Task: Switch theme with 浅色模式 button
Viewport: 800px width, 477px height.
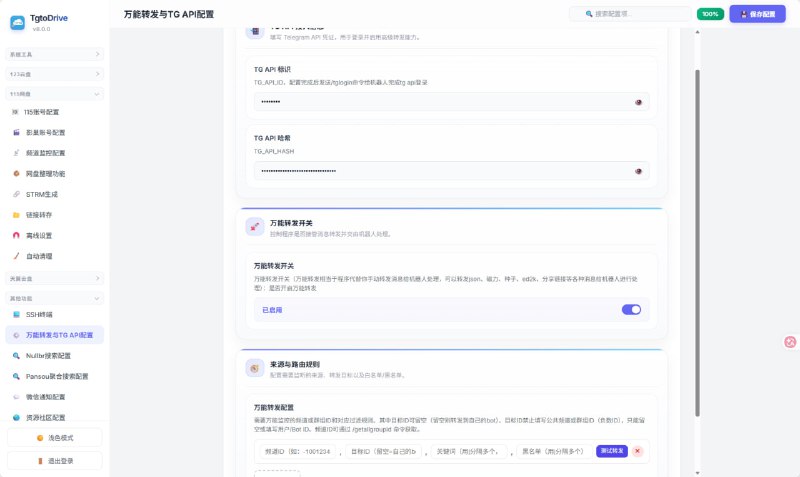Action: pyautogui.click(x=55, y=438)
